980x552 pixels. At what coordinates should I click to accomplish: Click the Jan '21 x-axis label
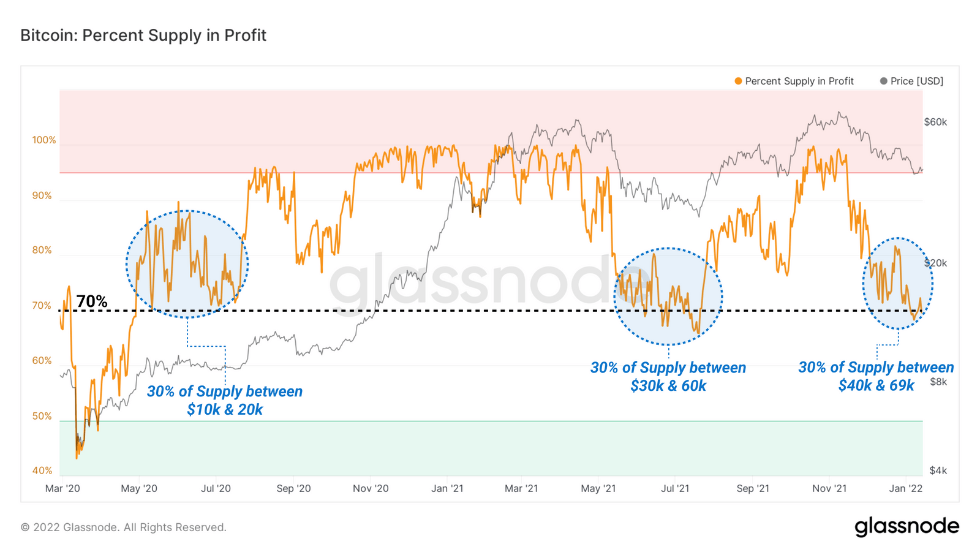pyautogui.click(x=447, y=488)
